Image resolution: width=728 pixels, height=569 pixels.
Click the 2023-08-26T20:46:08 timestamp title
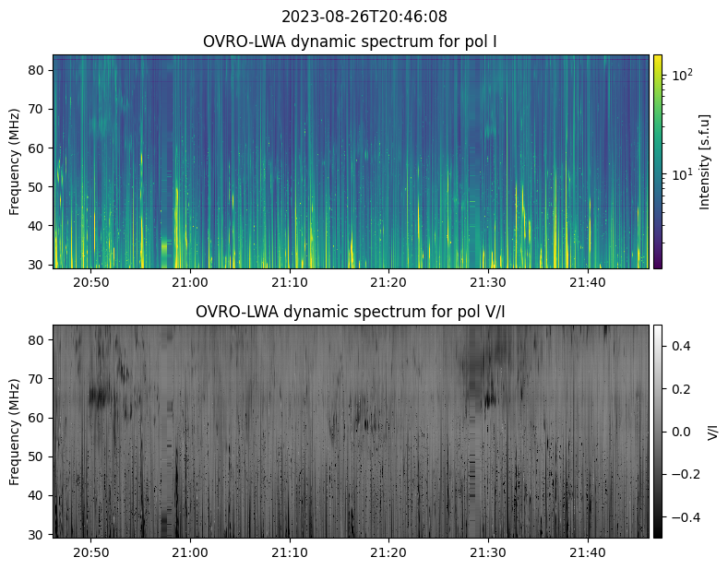pos(364,17)
